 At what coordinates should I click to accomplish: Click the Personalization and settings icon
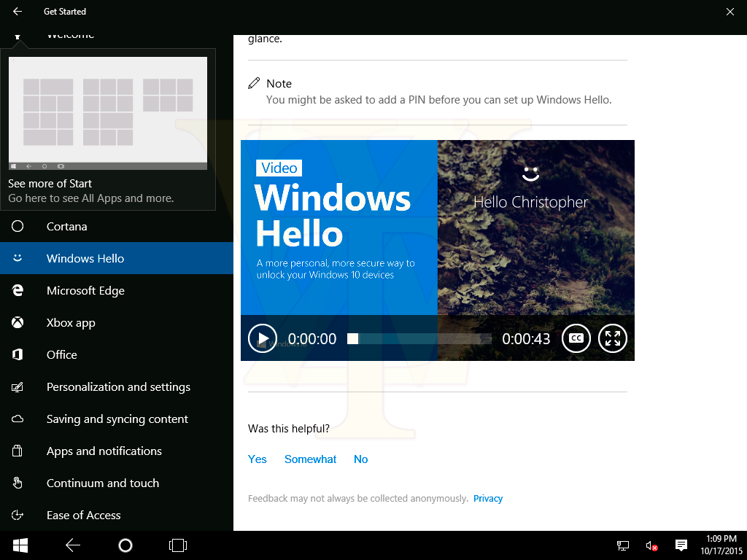point(18,387)
